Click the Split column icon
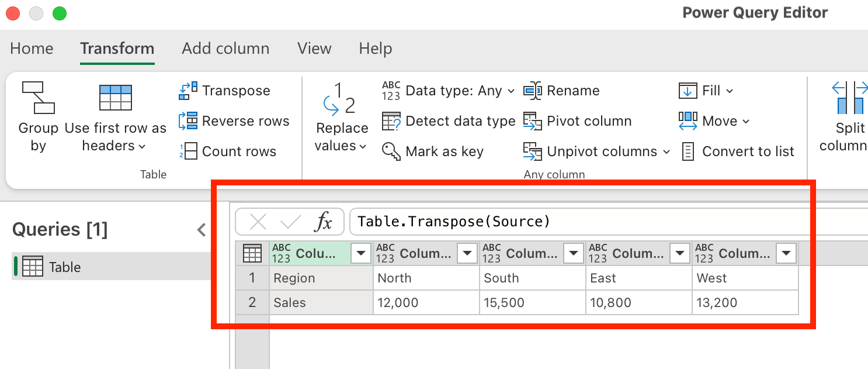Viewport: 868px width, 369px height. (x=850, y=98)
